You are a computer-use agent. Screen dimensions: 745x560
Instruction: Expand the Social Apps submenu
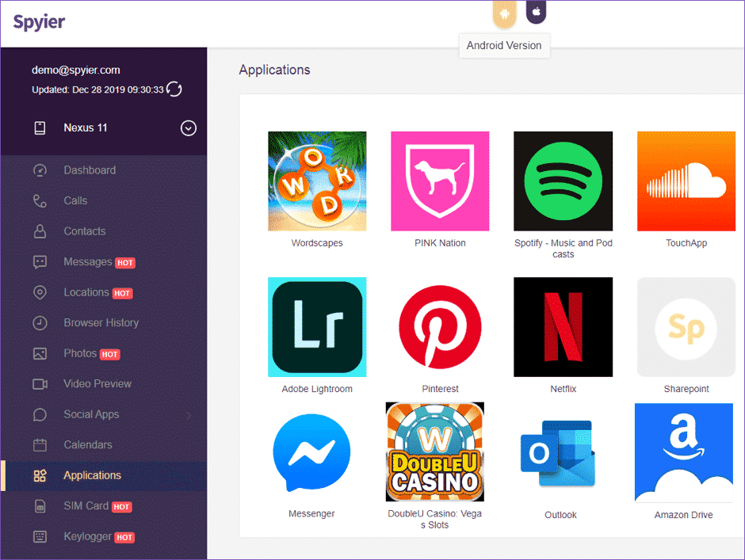[x=90, y=414]
